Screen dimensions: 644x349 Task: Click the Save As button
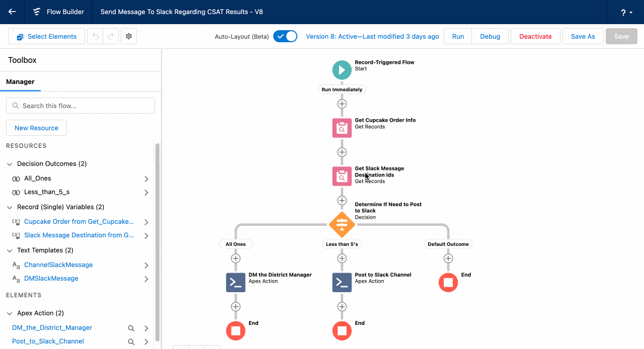tap(583, 36)
